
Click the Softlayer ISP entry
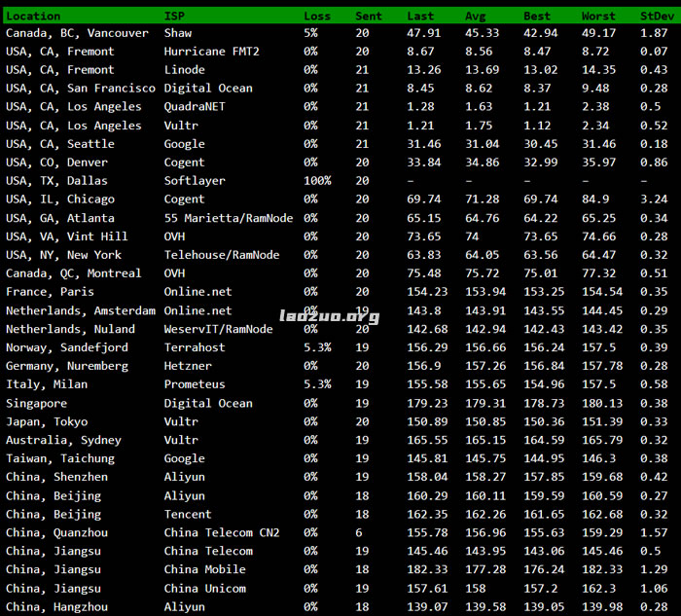click(195, 181)
